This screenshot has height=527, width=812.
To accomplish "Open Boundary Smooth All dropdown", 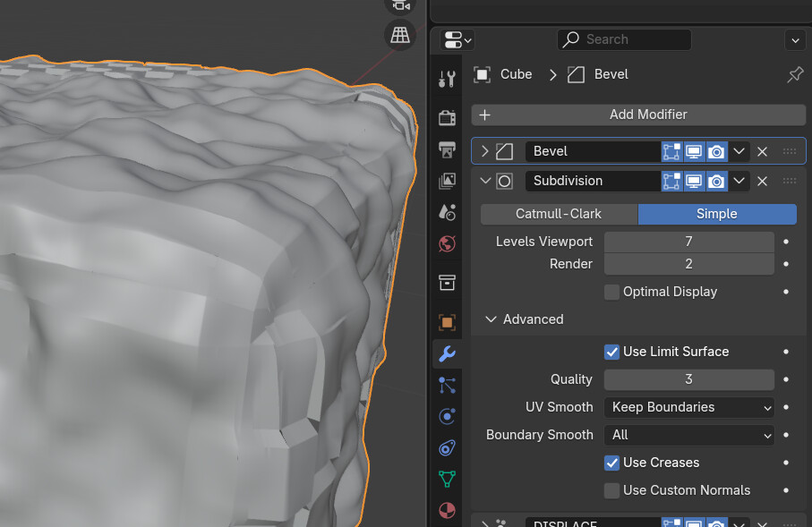I will [688, 436].
